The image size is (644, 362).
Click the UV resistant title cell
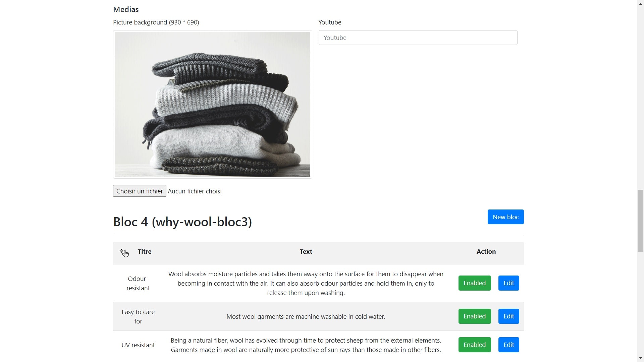coord(138,345)
